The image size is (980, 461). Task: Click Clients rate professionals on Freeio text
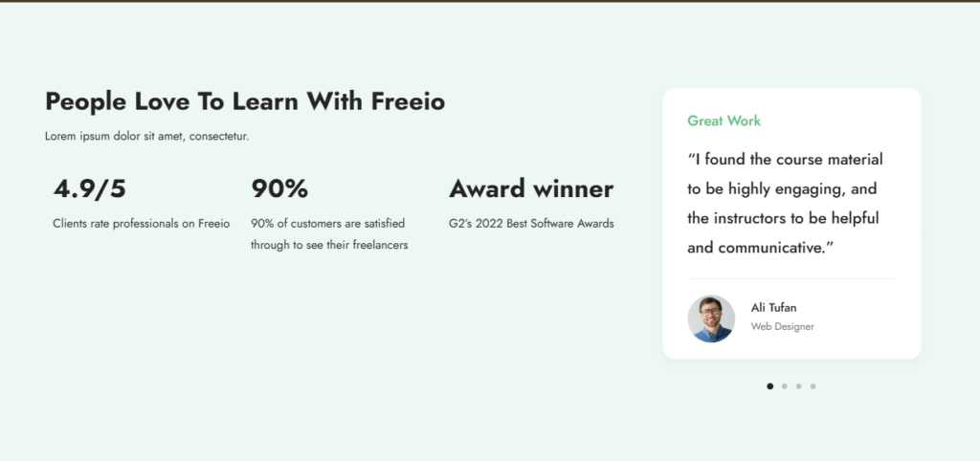click(142, 224)
